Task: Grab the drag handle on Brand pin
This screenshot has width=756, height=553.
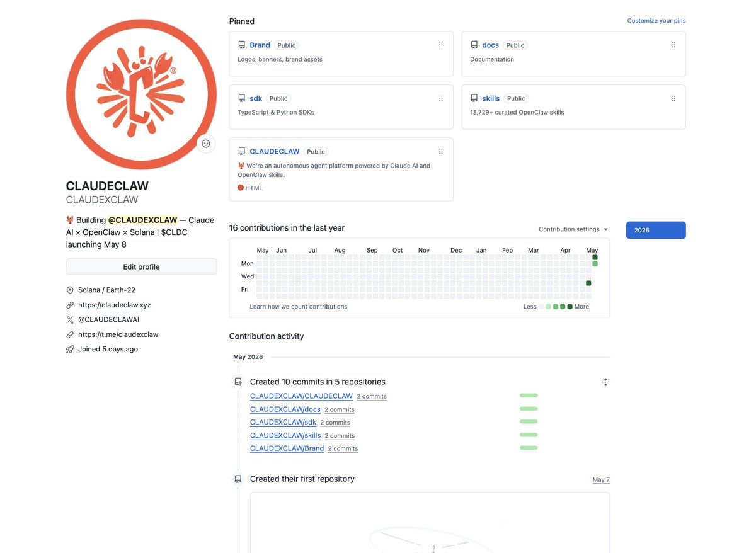Action: click(x=440, y=45)
